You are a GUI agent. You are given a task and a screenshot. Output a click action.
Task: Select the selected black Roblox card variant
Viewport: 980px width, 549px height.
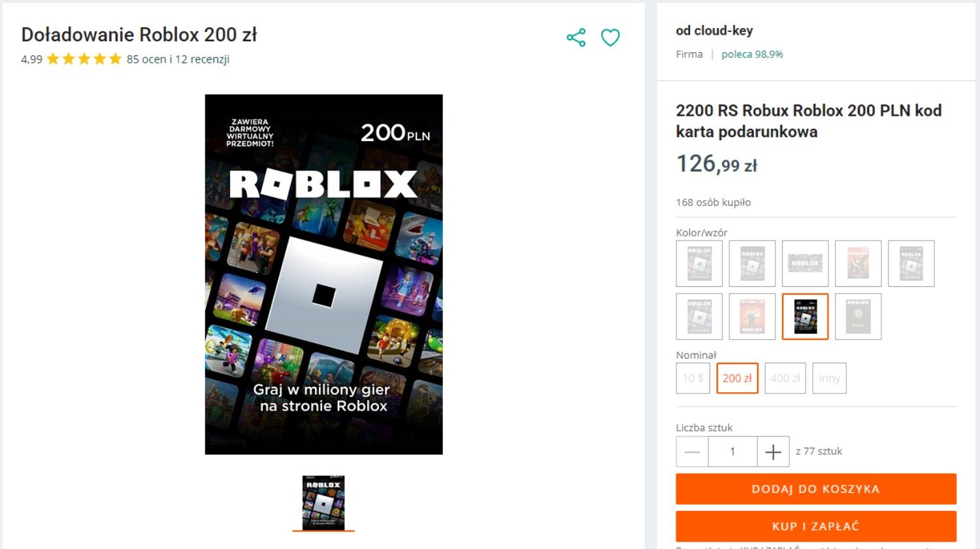pyautogui.click(x=805, y=316)
